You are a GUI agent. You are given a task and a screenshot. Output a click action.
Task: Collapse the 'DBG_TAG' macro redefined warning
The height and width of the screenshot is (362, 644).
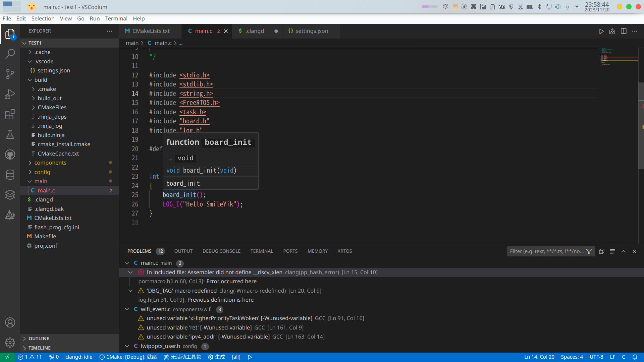130,291
